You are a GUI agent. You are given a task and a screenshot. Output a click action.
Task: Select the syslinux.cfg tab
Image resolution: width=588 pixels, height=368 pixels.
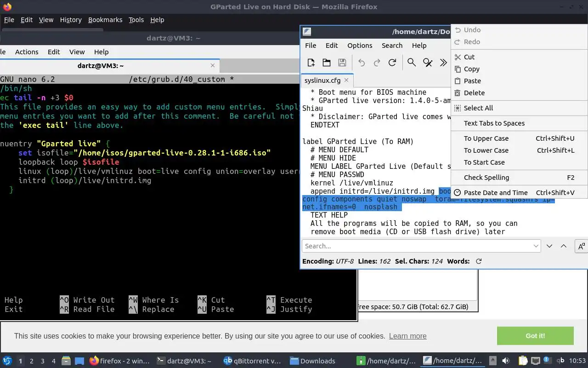pos(327,80)
